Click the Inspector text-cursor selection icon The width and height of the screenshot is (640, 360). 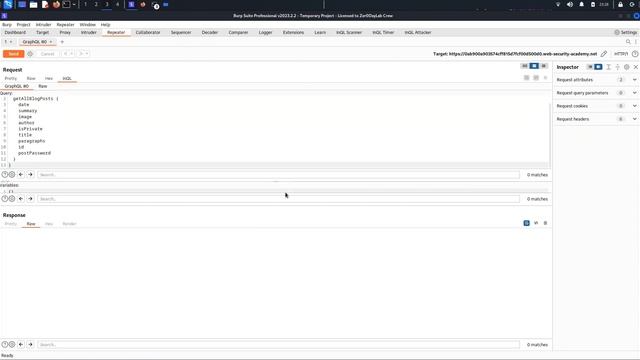pyautogui.click(x=608, y=67)
